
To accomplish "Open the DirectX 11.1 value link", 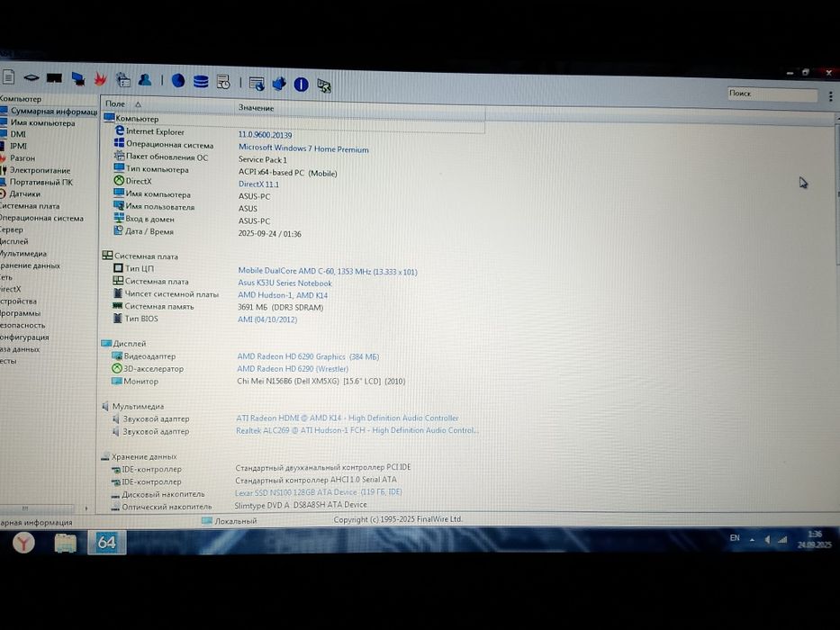I will tap(258, 184).
